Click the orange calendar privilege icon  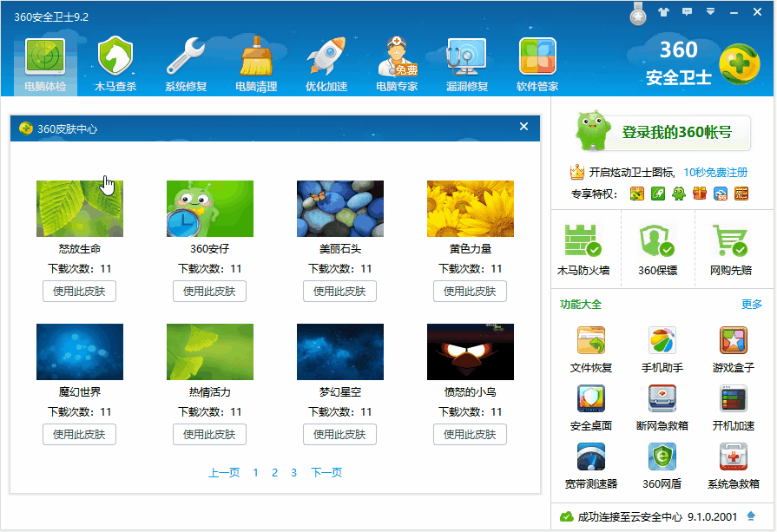click(x=741, y=194)
